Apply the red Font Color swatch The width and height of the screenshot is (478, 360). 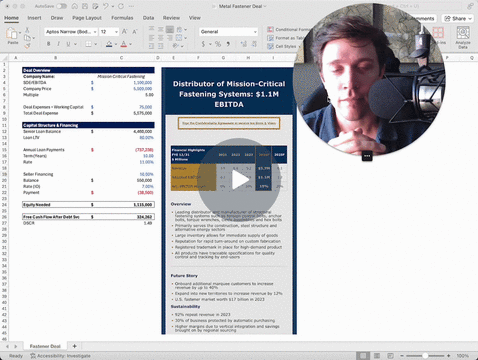point(124,44)
